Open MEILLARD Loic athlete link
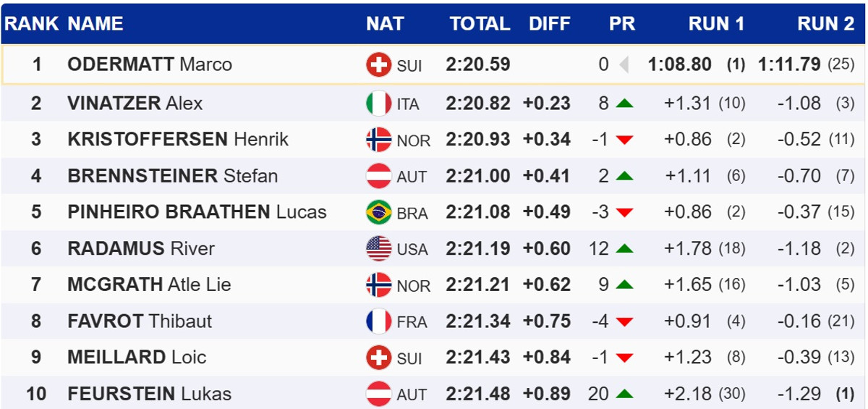 (x=137, y=358)
